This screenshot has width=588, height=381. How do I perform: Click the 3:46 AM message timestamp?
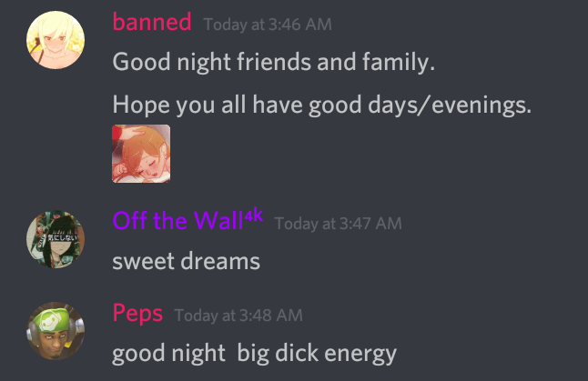[268, 25]
